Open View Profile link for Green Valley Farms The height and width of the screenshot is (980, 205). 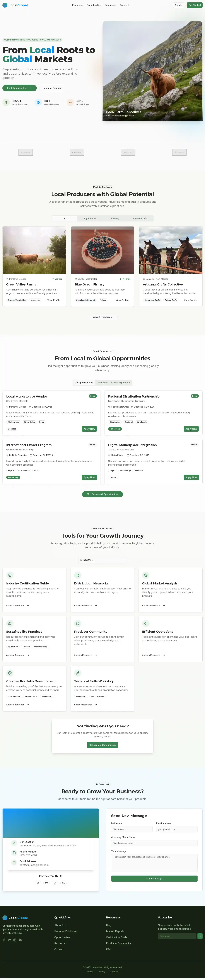click(x=54, y=300)
